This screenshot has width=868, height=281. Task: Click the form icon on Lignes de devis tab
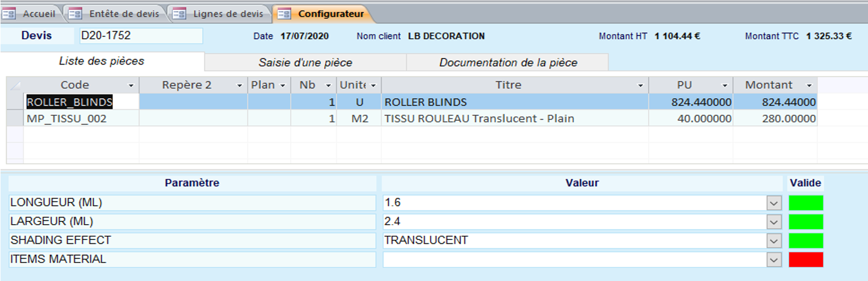click(179, 14)
